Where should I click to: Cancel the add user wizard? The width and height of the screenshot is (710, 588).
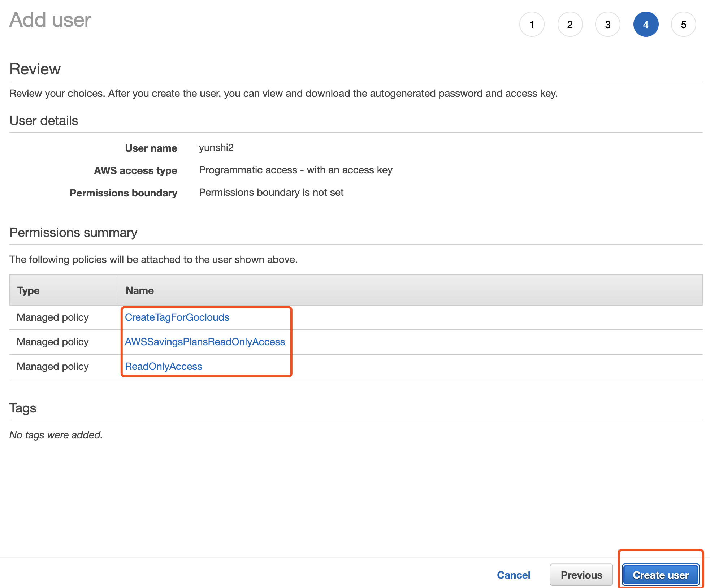pos(514,575)
